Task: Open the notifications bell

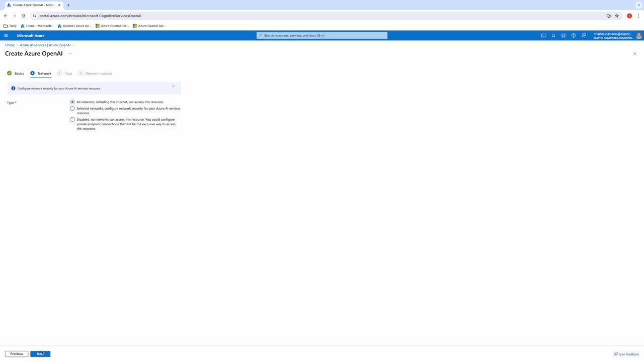Action: [553, 36]
